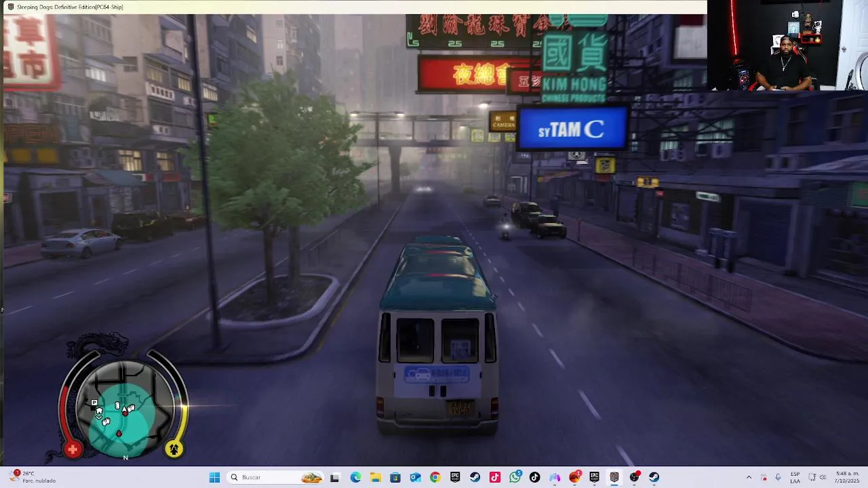Image resolution: width=868 pixels, height=488 pixels.
Task: Open Microsoft Store from taskbar
Action: coord(395,477)
